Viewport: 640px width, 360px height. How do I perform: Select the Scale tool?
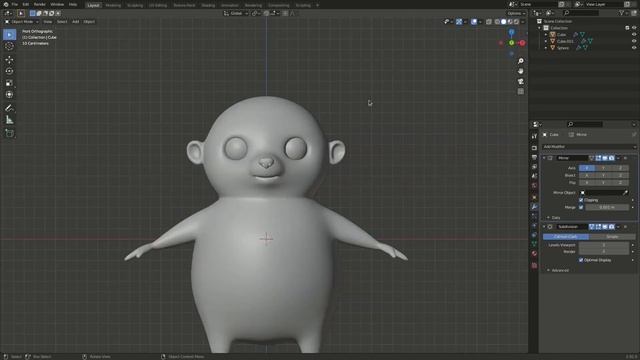click(x=9, y=83)
